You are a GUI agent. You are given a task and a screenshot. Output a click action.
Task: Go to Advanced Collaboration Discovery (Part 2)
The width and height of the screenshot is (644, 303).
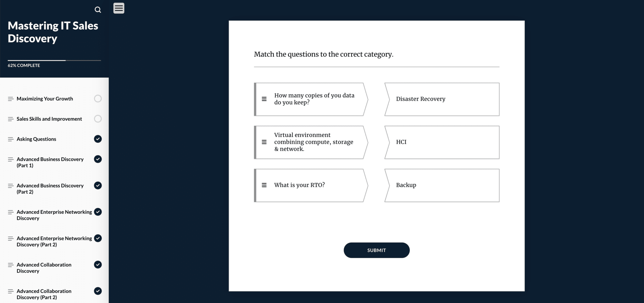(44, 294)
